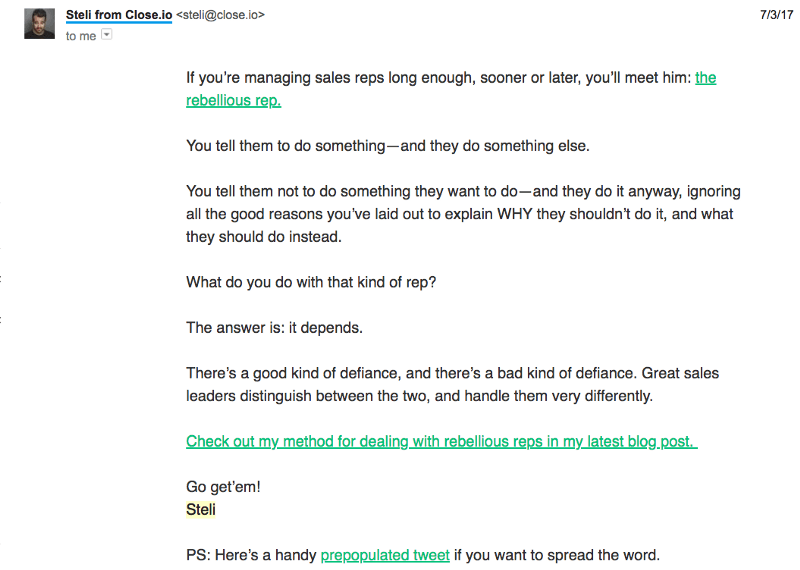800x570 pixels.
Task: Click the steli@close.io email address
Action: [220, 15]
